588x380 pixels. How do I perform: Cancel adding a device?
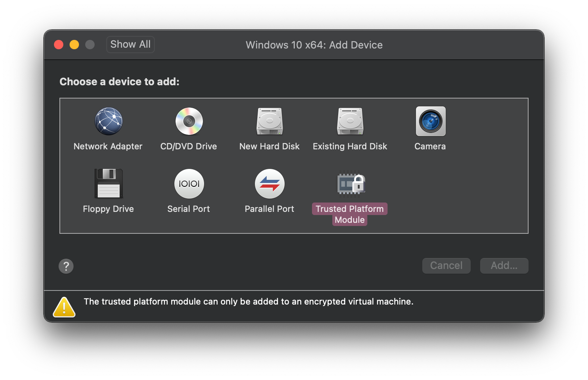click(x=446, y=266)
